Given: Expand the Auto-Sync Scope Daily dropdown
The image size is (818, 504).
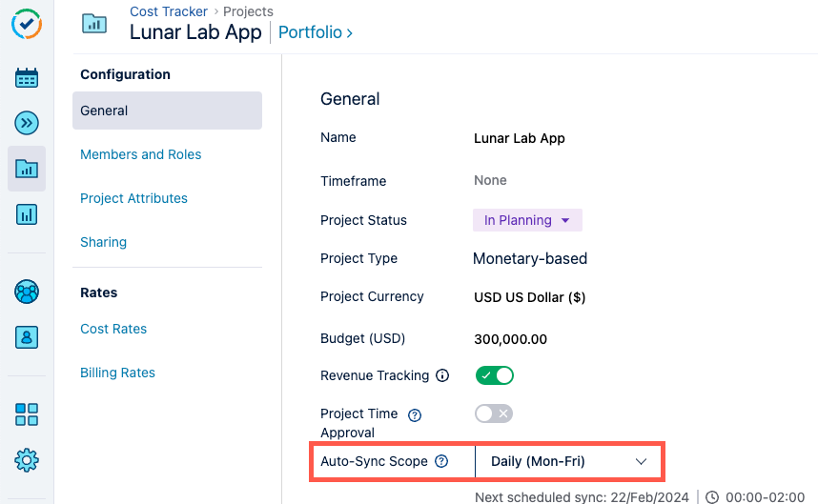Looking at the screenshot, I should point(568,461).
